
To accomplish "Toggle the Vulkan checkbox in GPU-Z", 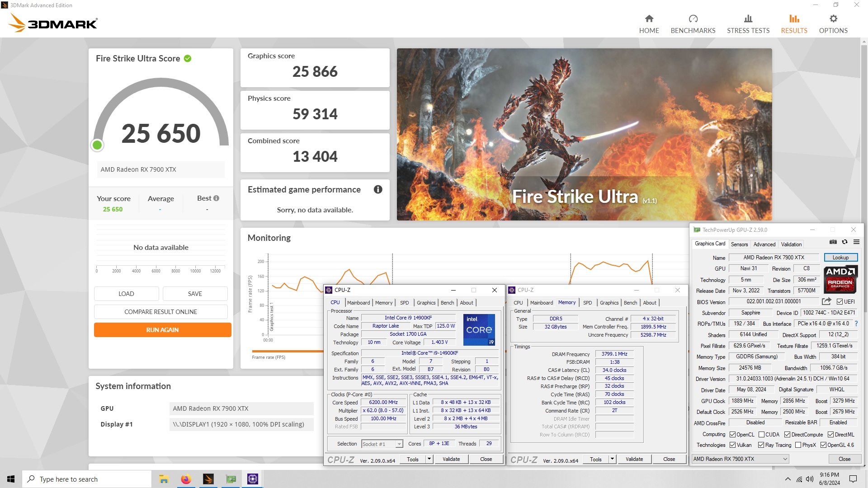I will [x=732, y=445].
